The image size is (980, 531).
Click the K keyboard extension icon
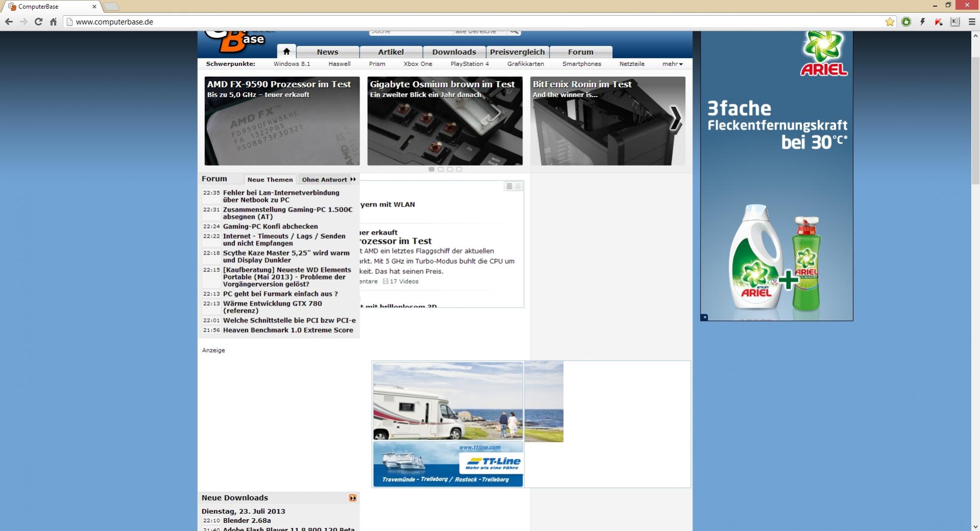pos(955,21)
